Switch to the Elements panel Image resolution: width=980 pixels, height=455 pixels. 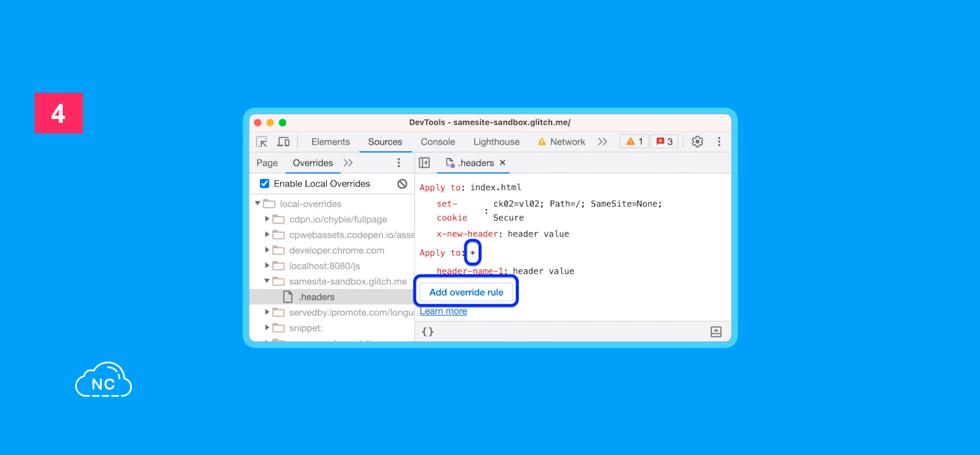point(331,142)
